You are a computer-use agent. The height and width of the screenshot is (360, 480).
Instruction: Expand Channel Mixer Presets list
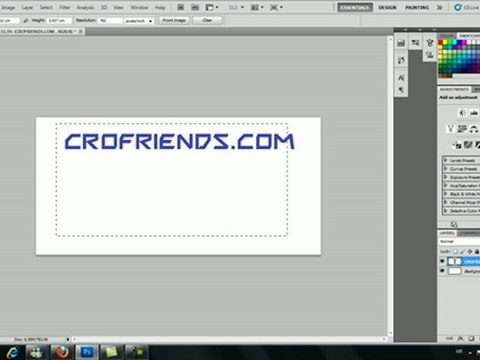pos(445,202)
